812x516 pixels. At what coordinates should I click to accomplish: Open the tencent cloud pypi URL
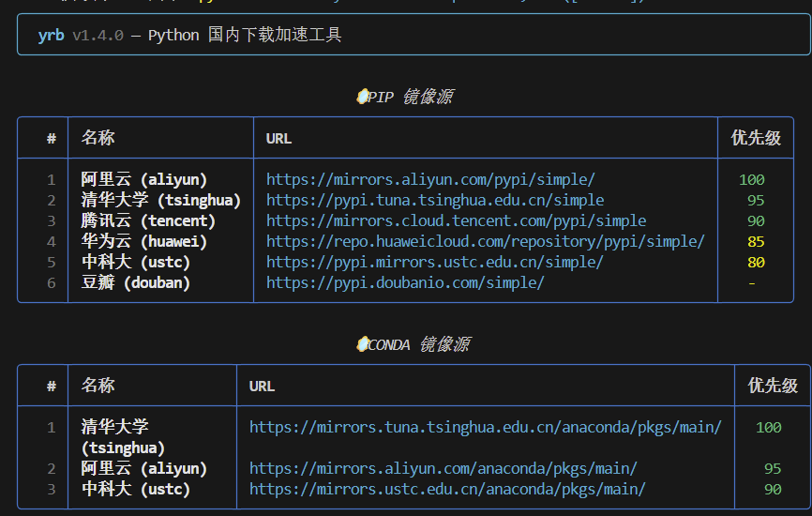coord(457,221)
